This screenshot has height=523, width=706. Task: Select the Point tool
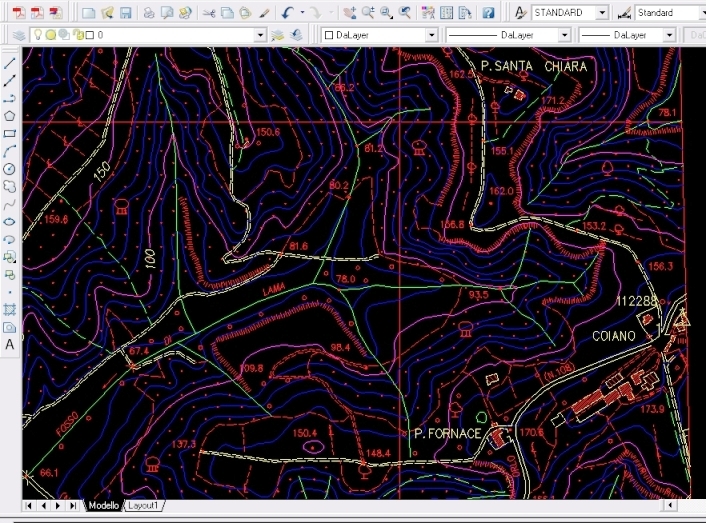[9, 292]
